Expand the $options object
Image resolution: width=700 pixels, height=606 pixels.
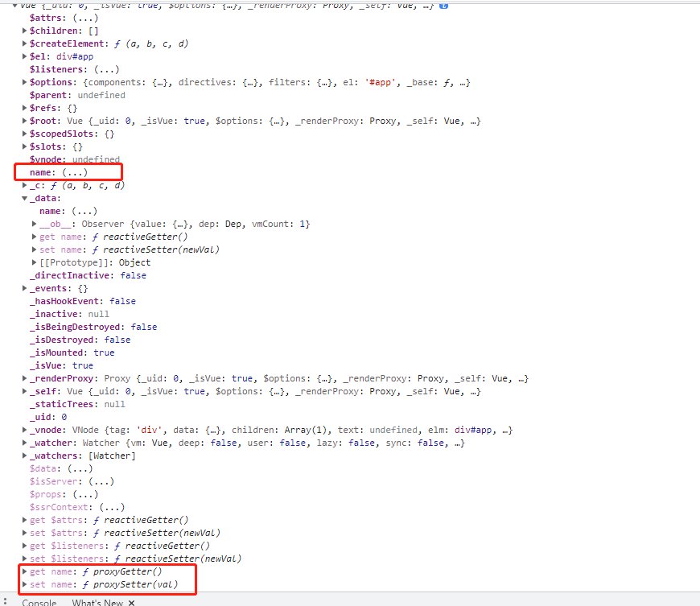point(25,82)
